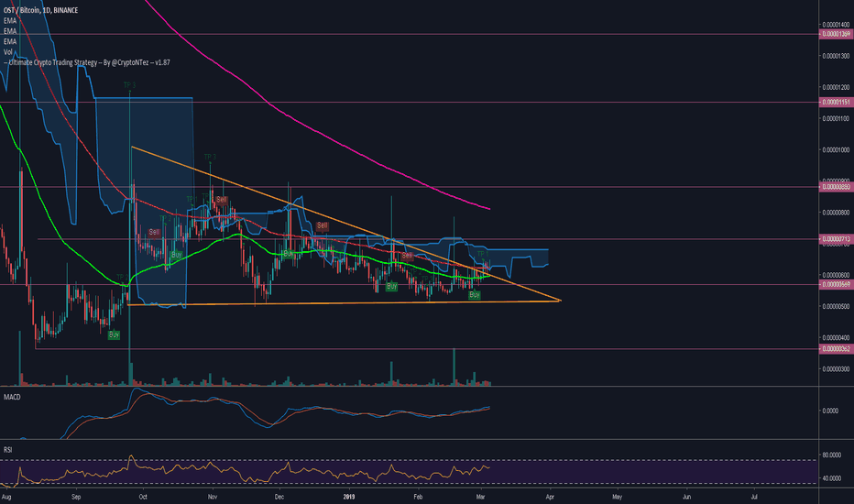Select the descending orange trendline

click(345, 224)
